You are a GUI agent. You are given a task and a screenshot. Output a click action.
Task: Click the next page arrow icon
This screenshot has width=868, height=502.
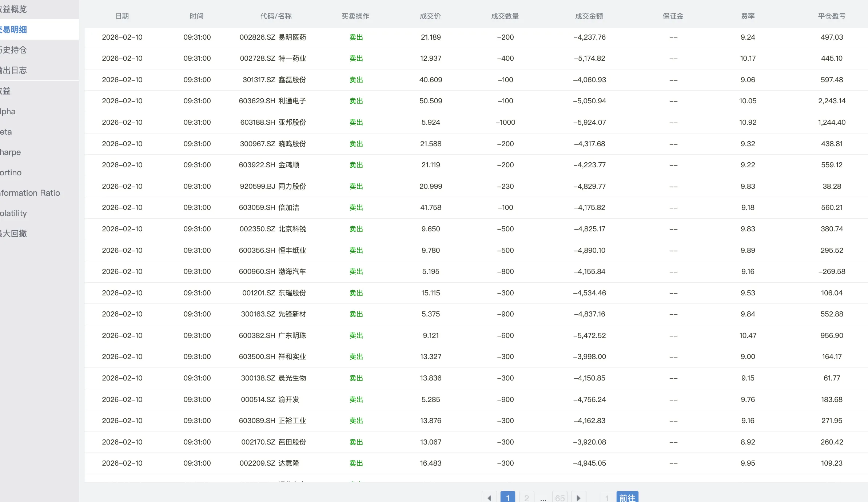click(x=578, y=497)
